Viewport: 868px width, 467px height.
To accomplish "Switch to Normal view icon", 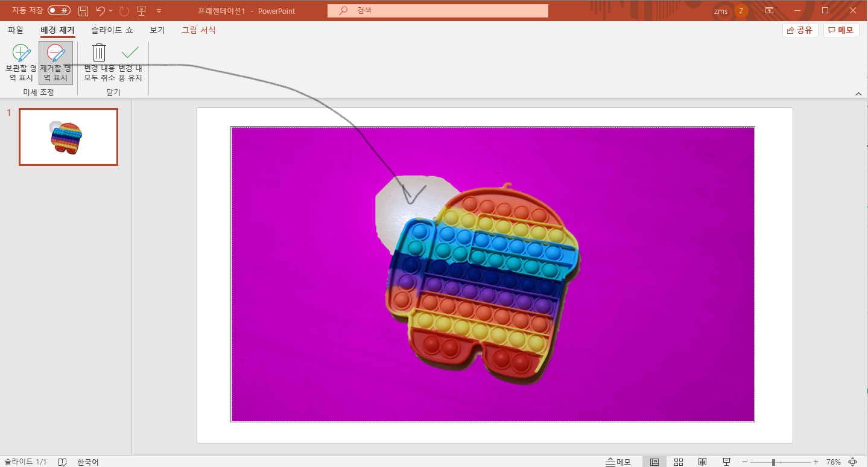I will coord(654,462).
